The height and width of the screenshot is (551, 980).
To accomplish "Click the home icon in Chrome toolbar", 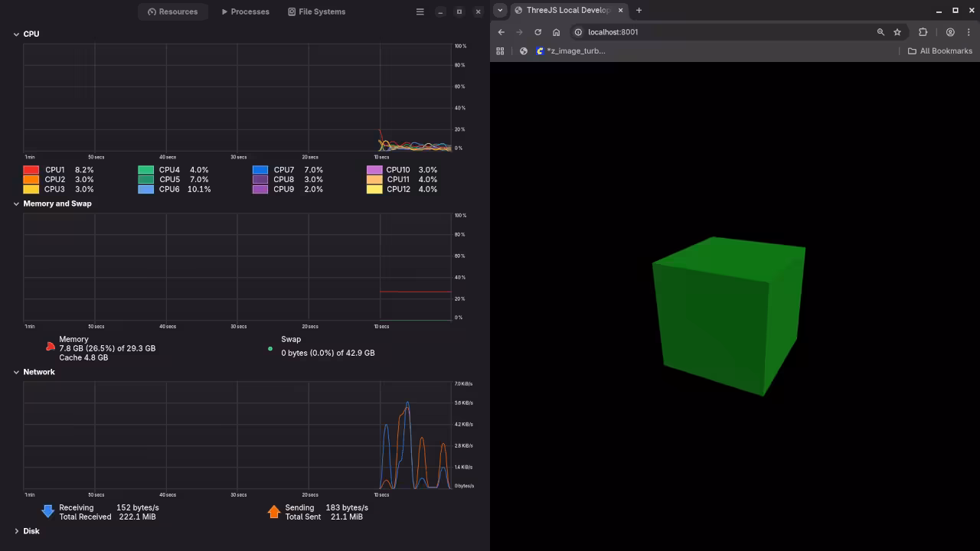I will 557,32.
